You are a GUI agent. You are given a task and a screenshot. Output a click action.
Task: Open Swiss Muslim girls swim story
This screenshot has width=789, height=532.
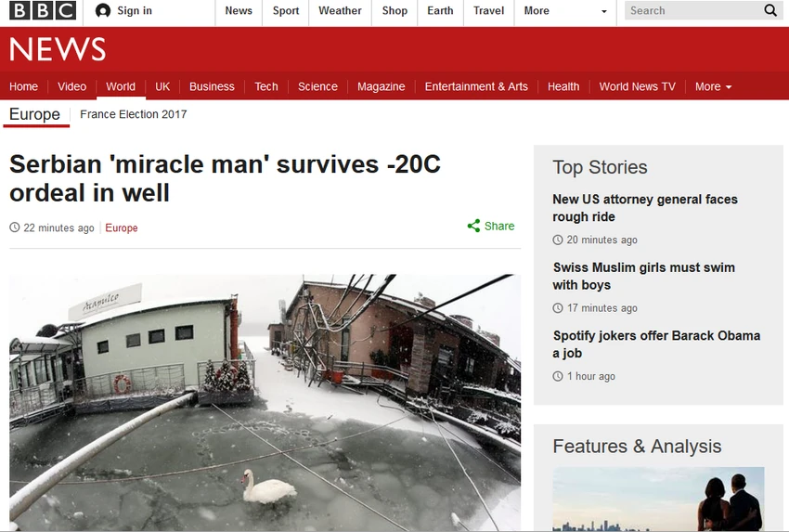[643, 276]
